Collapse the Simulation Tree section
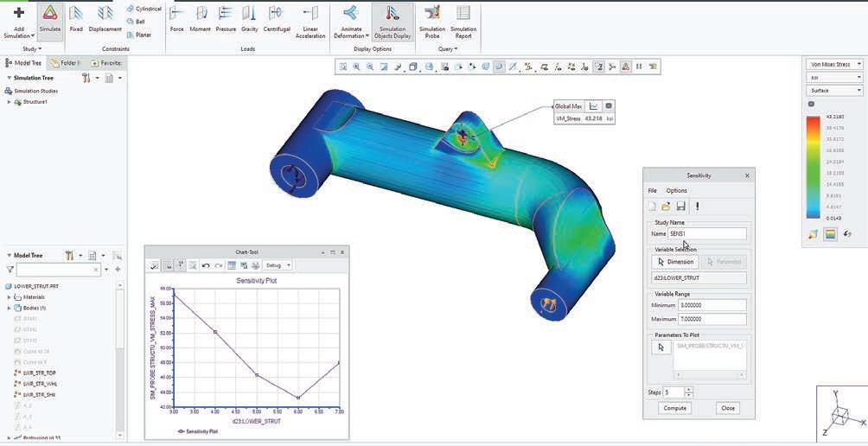This screenshot has height=446, width=868. [x=9, y=78]
